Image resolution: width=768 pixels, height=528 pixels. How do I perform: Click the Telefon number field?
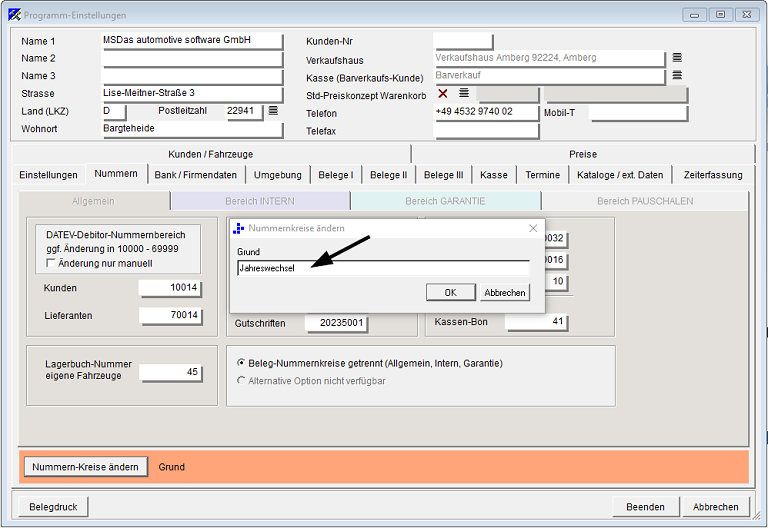(486, 112)
